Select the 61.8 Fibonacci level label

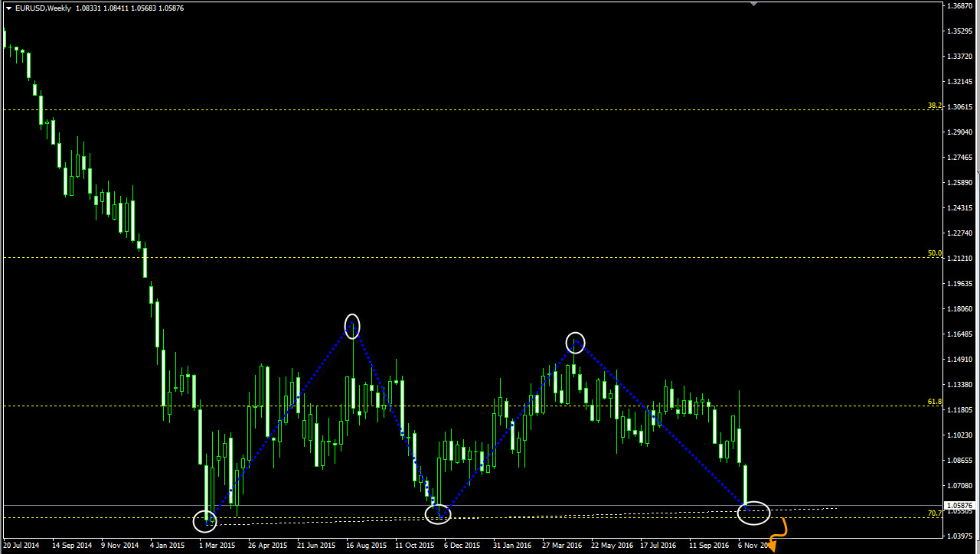point(934,402)
